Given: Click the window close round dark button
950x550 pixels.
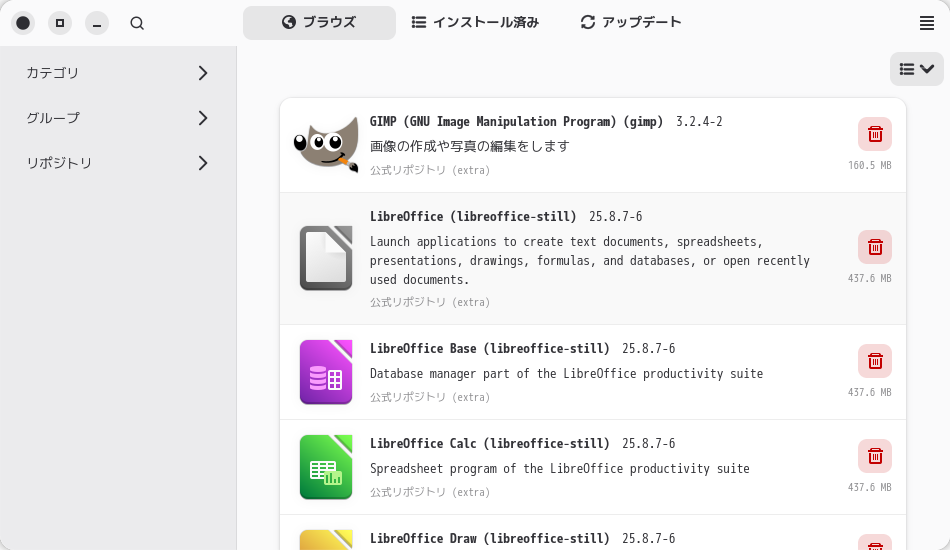Looking at the screenshot, I should pos(23,23).
